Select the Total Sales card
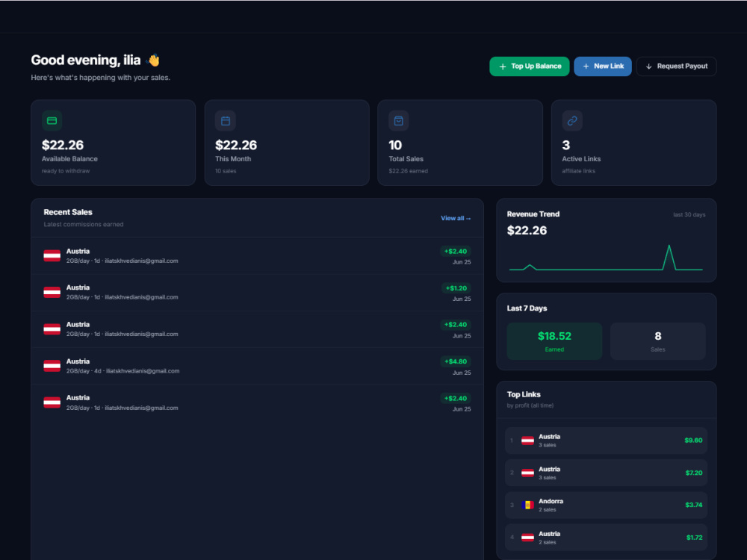This screenshot has height=560, width=747. click(x=460, y=143)
